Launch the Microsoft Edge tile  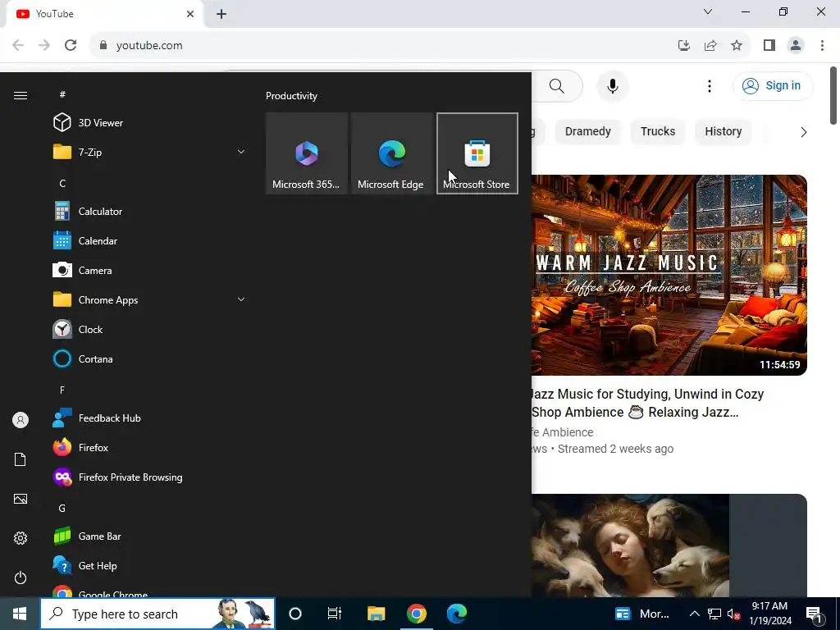click(x=391, y=153)
